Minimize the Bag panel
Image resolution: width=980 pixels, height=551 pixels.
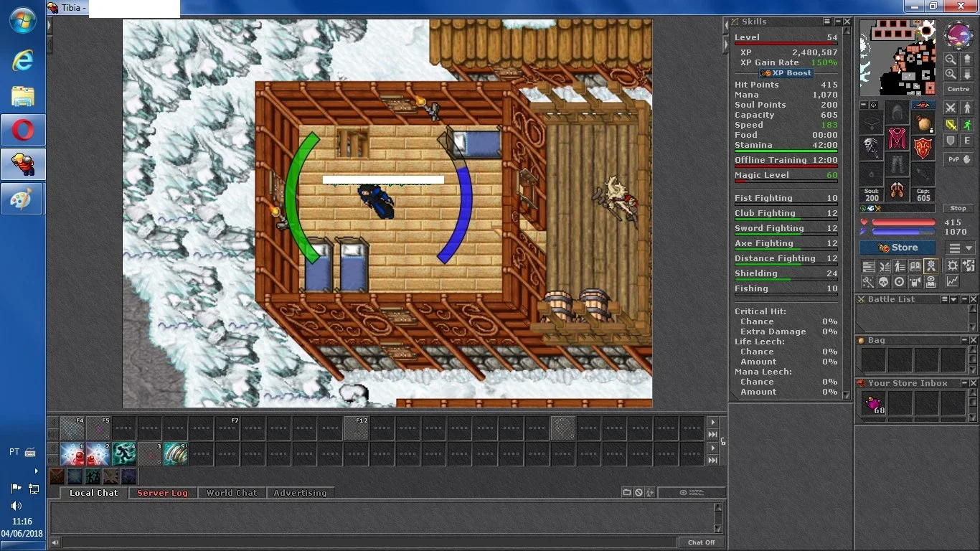(x=965, y=340)
